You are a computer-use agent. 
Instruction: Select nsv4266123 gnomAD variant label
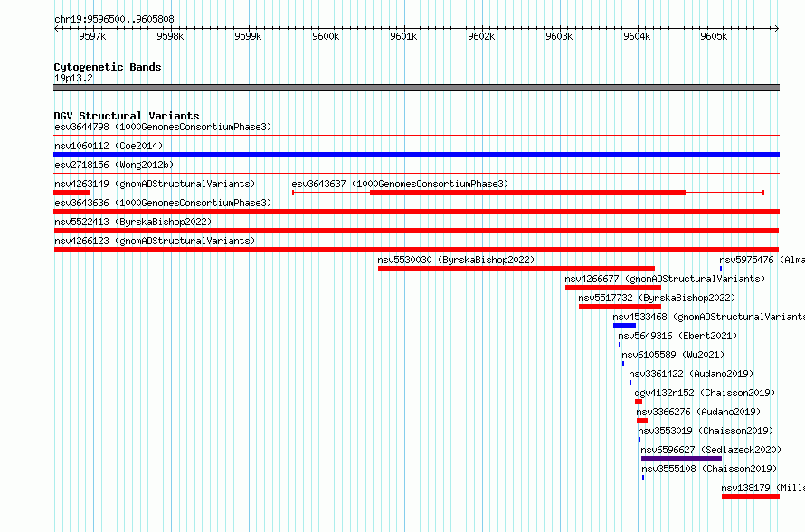pyautogui.click(x=155, y=241)
